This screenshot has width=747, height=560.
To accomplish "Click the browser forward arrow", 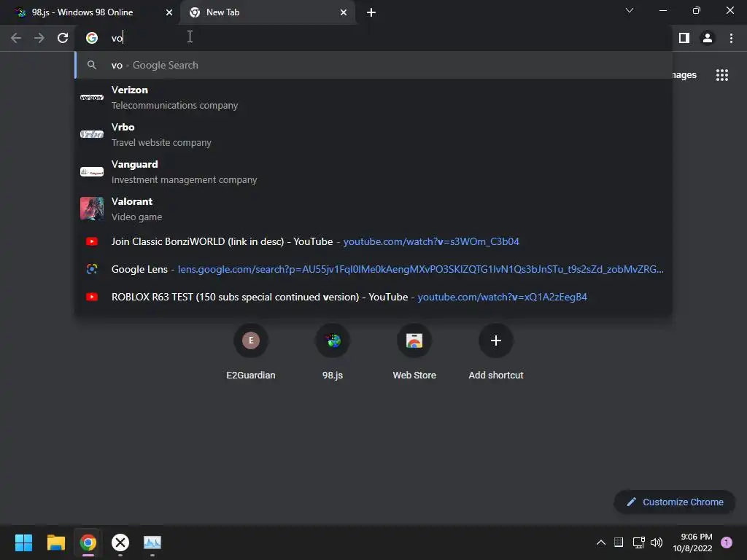I will coord(39,38).
